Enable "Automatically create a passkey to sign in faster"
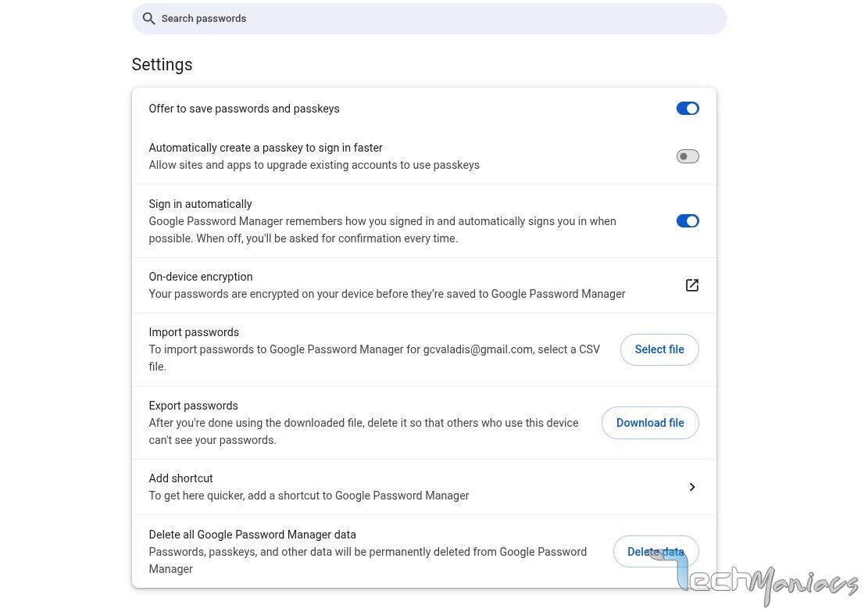This screenshot has width=868, height=612. [688, 156]
